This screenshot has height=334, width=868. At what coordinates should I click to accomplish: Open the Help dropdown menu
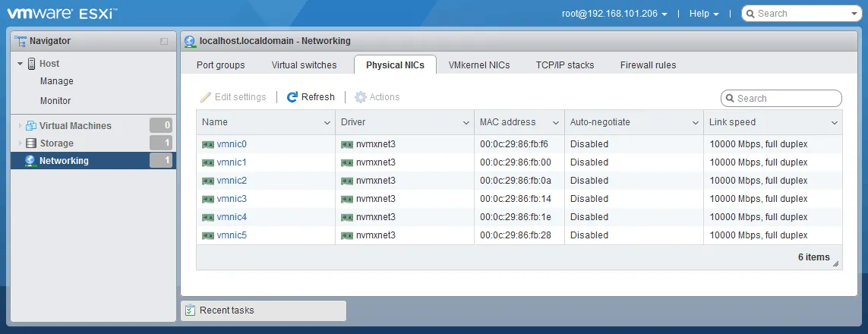pos(703,14)
